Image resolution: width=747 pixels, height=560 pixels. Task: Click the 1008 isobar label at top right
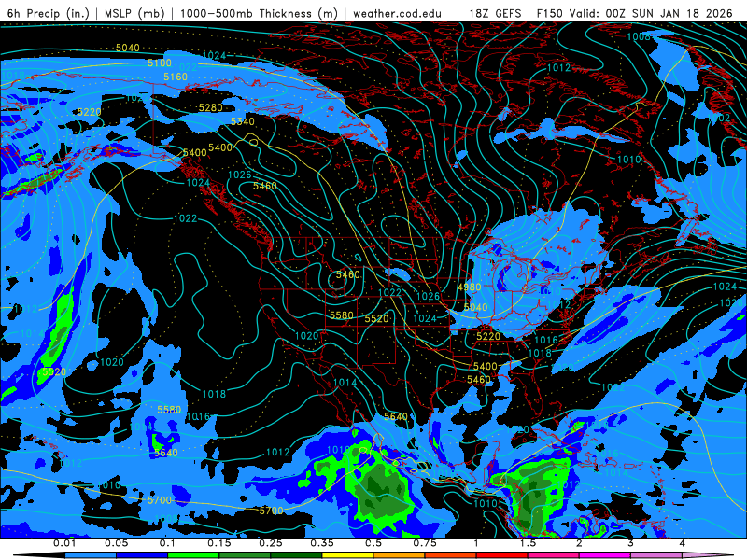pos(639,36)
